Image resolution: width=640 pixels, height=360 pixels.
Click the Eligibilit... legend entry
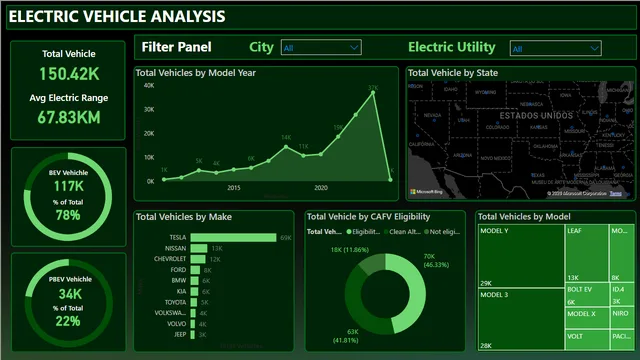coord(363,232)
